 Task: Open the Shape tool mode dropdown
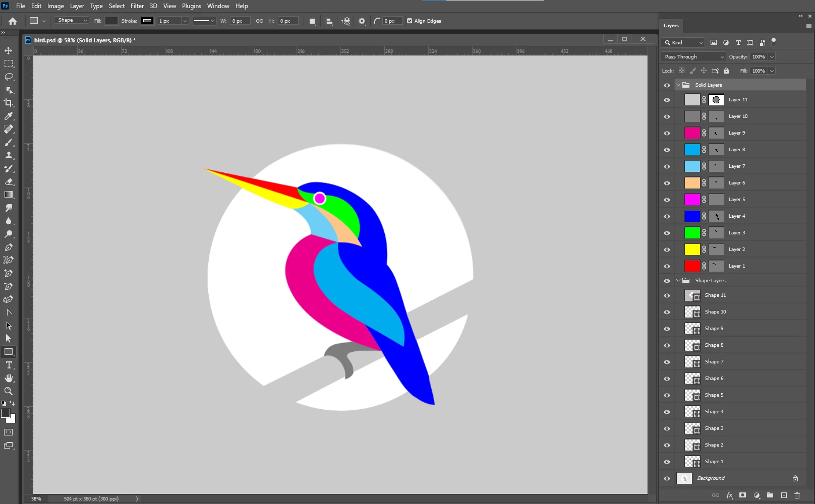[72, 20]
